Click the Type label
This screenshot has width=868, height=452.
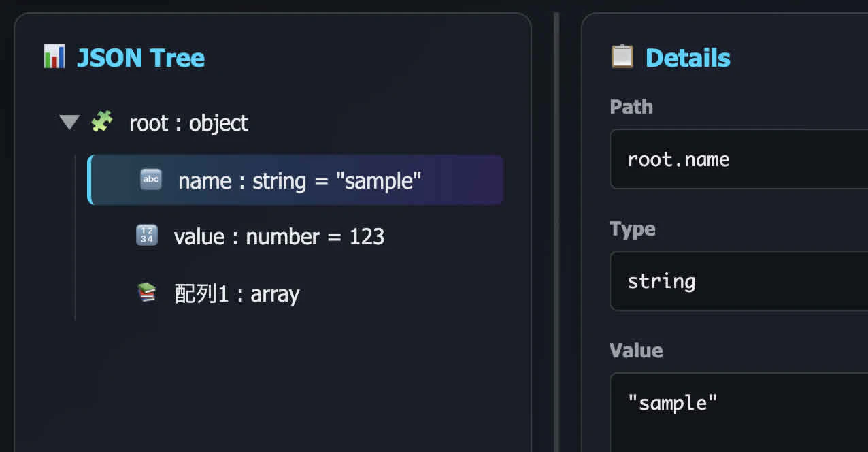(633, 229)
